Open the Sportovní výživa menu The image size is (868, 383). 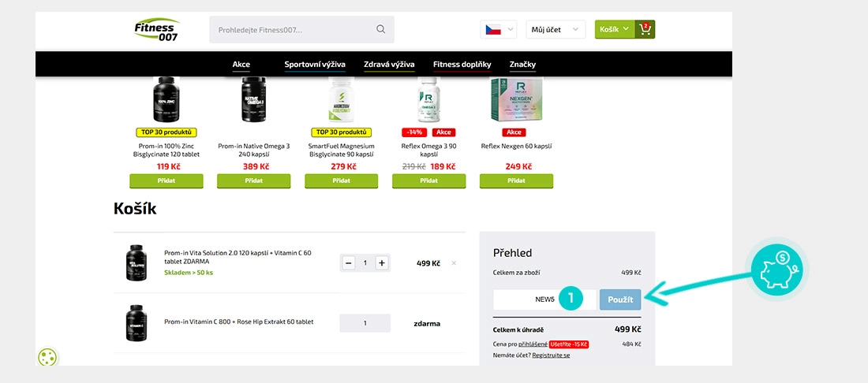(x=315, y=65)
